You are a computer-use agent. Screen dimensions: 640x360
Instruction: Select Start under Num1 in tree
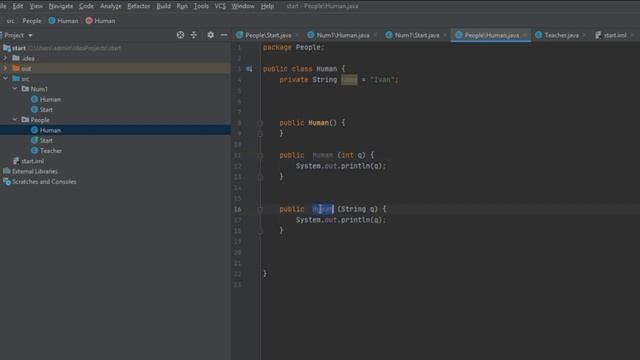pos(46,109)
